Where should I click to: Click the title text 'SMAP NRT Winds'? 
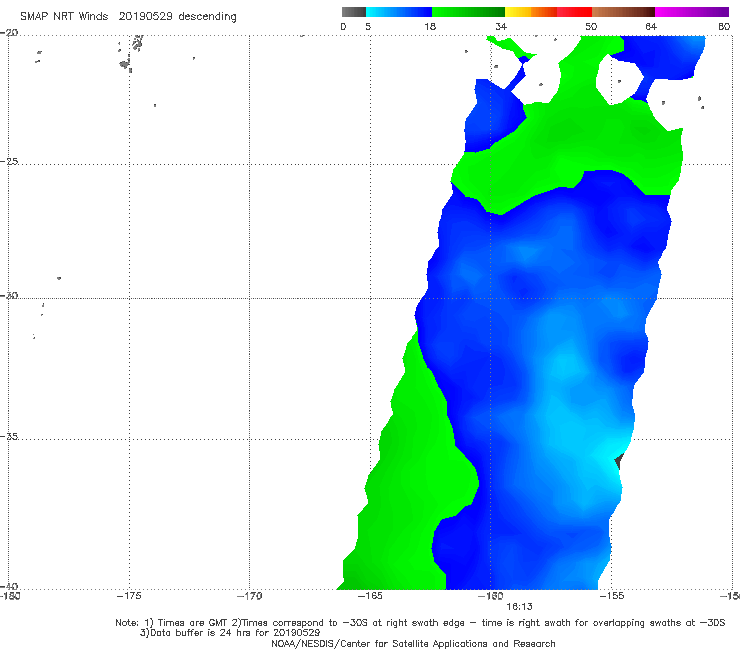tap(64, 16)
